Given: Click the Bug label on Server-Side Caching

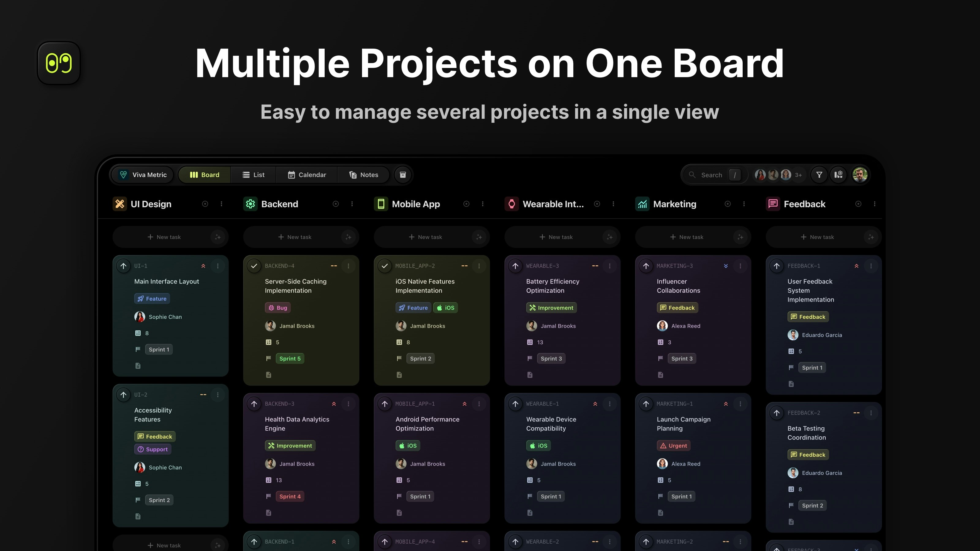Looking at the screenshot, I should point(278,308).
